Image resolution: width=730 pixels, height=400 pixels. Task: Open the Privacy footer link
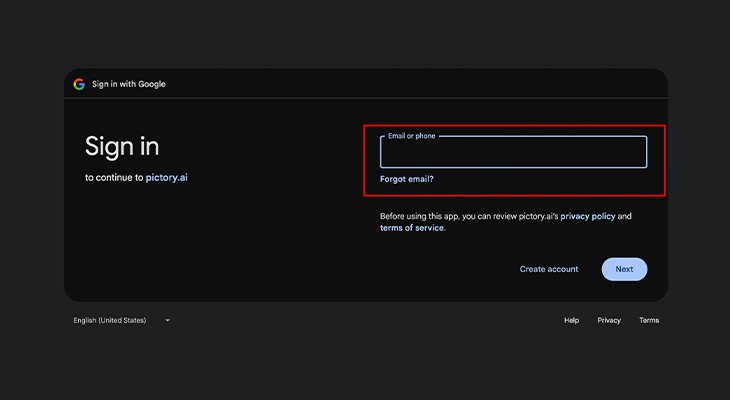point(609,320)
